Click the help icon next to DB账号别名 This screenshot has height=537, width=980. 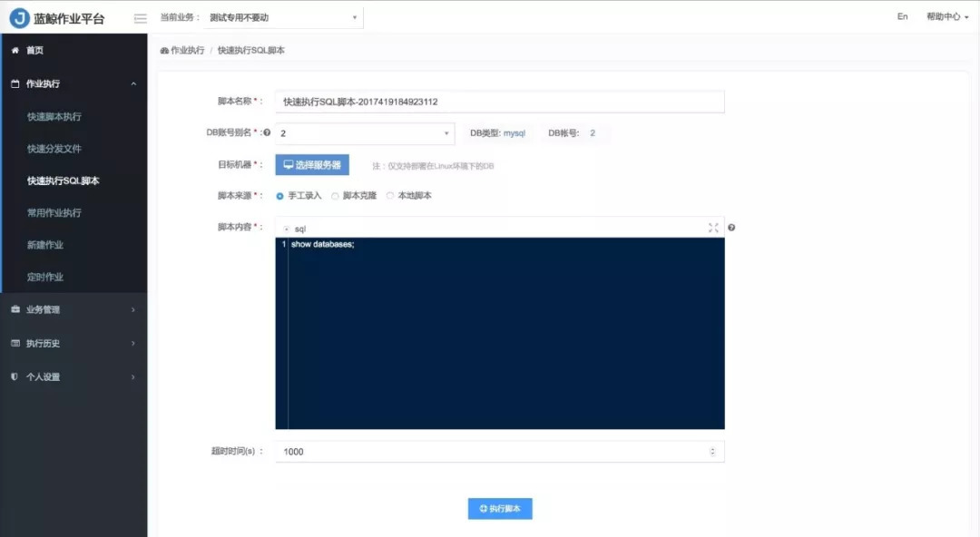tap(267, 132)
